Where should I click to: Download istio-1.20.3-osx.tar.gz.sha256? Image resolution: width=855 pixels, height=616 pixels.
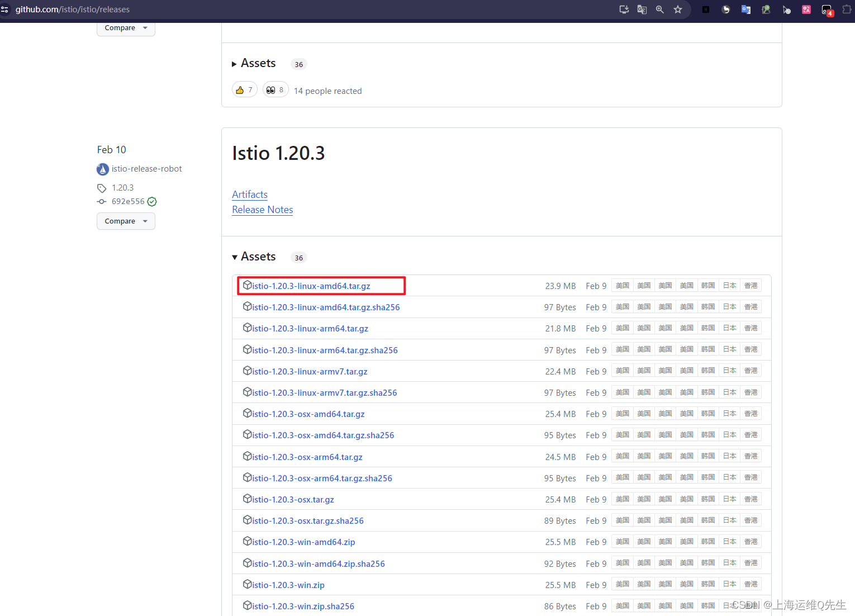coord(308,521)
